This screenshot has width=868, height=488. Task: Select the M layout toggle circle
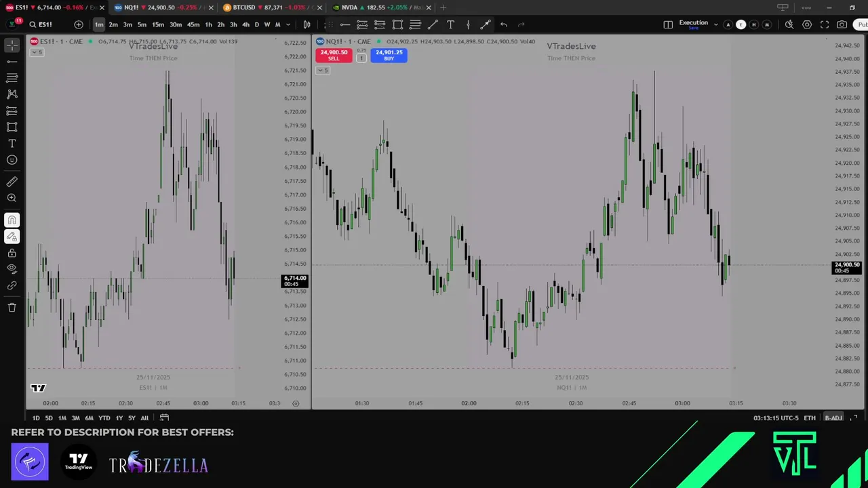click(766, 24)
